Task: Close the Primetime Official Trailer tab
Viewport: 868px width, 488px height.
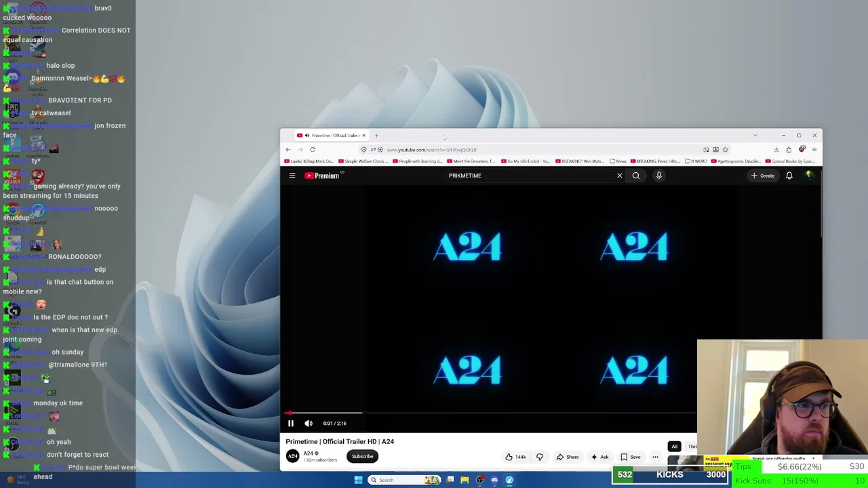Action: coord(363,136)
